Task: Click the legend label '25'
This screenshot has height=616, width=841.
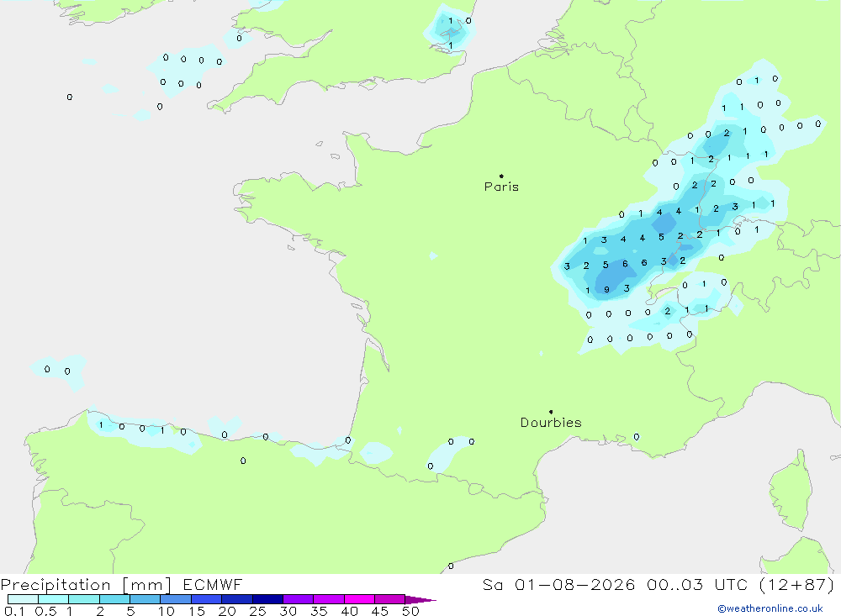Action: click(x=257, y=611)
